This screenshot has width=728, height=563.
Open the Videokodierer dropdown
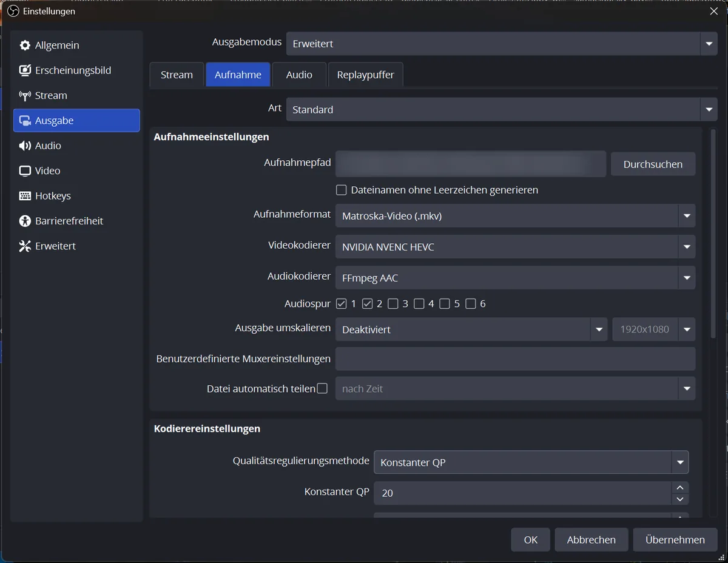pos(515,247)
